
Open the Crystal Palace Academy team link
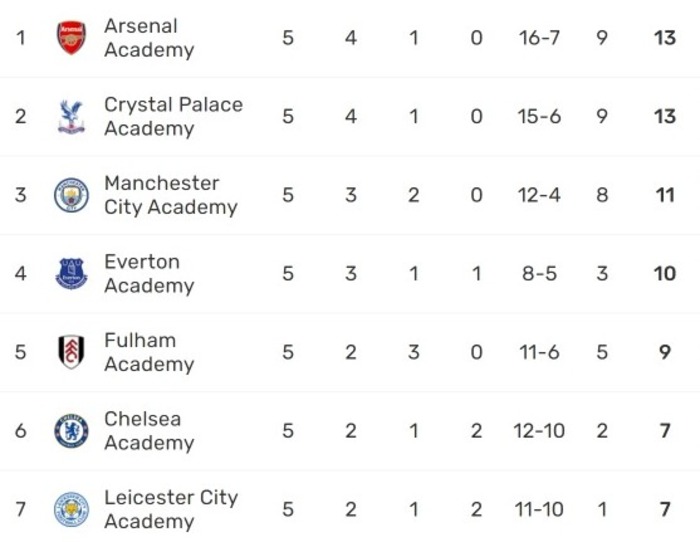point(173,117)
